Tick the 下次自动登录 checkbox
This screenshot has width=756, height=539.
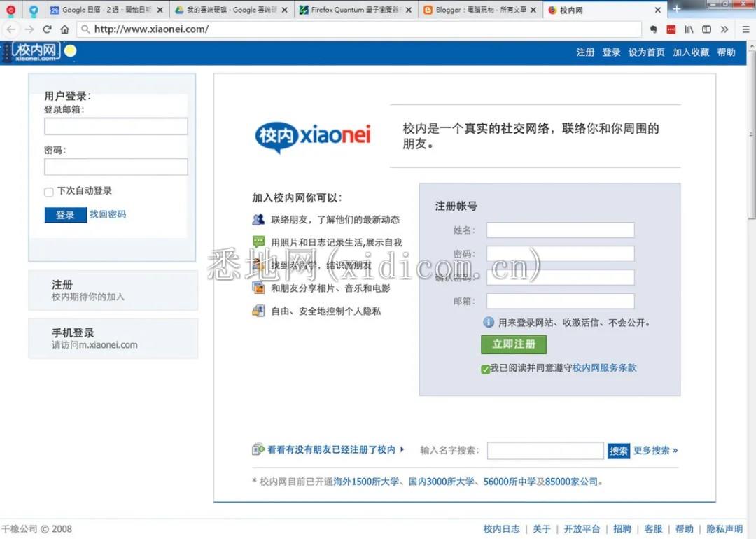click(x=49, y=192)
